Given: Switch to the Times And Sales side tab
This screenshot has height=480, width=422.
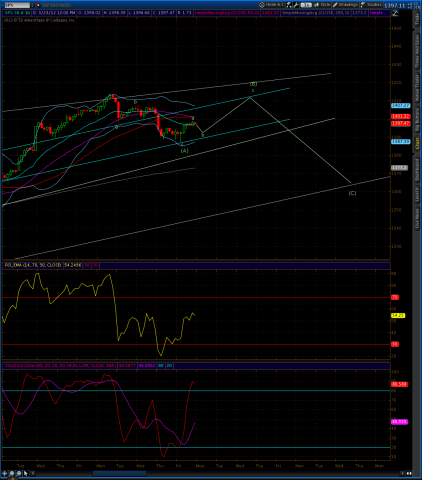Looking at the screenshot, I should [417, 51].
